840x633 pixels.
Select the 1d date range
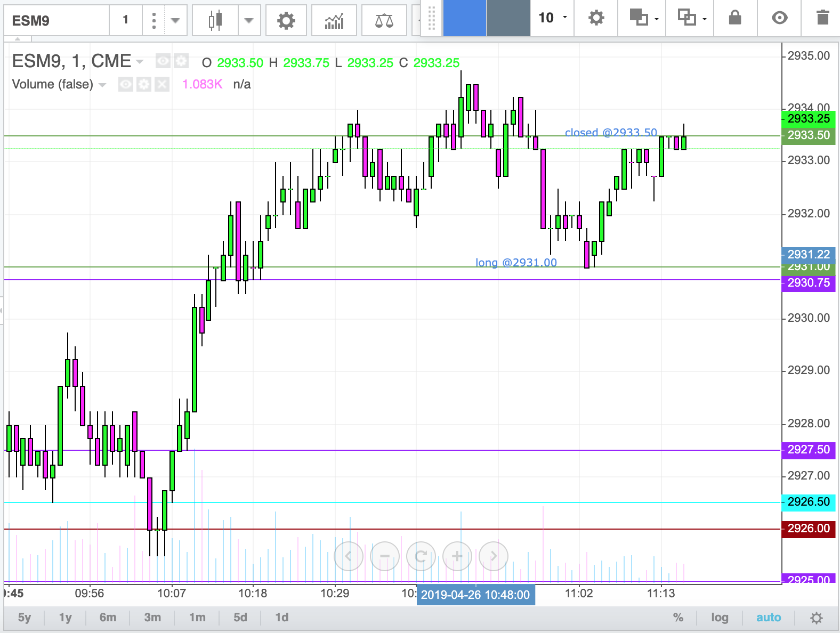(282, 618)
